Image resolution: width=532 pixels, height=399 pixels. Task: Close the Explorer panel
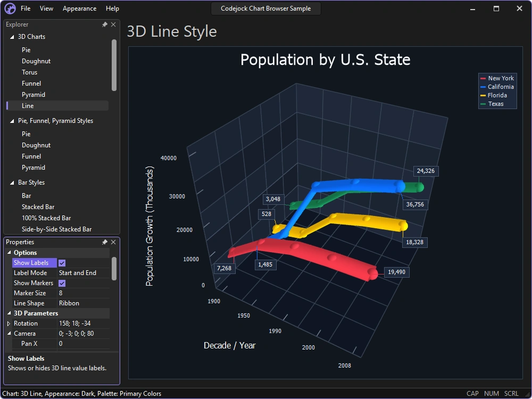113,24
